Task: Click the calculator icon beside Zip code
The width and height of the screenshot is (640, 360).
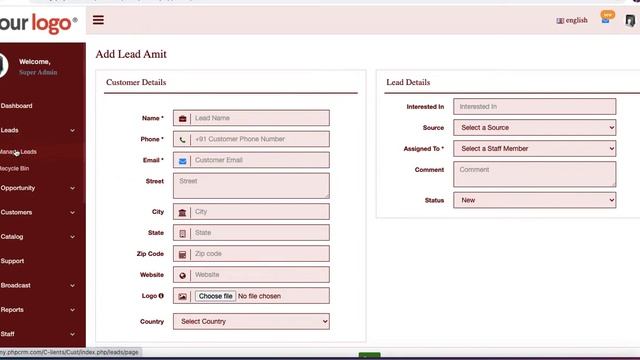Action: pos(182,254)
